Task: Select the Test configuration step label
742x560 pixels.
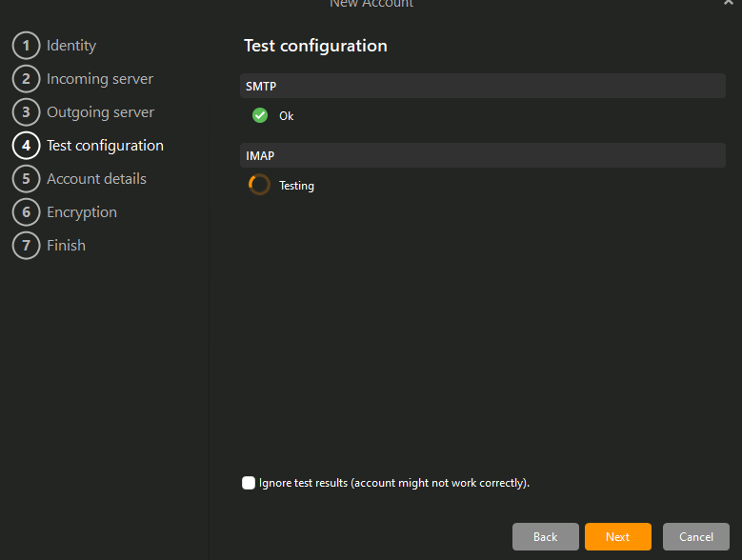Action: pyautogui.click(x=105, y=146)
